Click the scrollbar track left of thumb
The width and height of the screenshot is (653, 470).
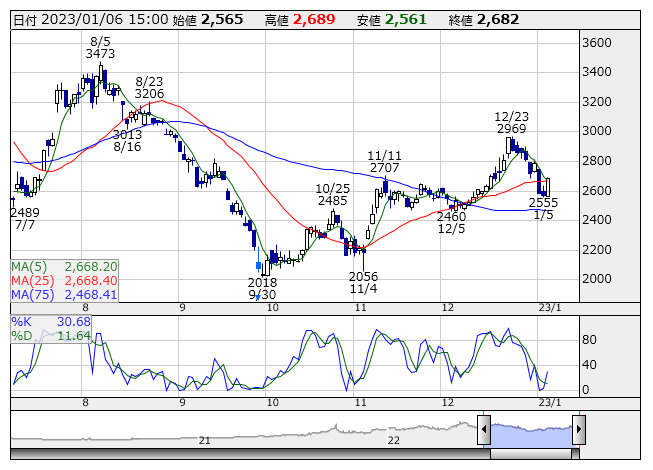250,454
